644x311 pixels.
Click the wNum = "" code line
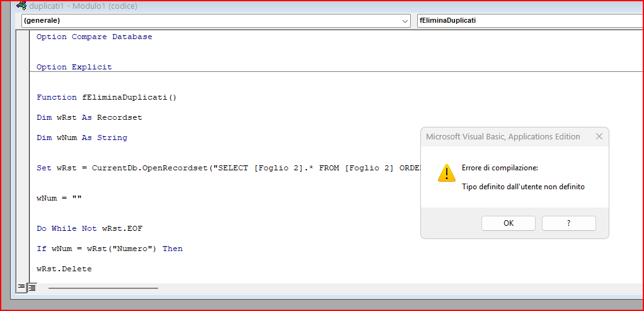point(59,198)
